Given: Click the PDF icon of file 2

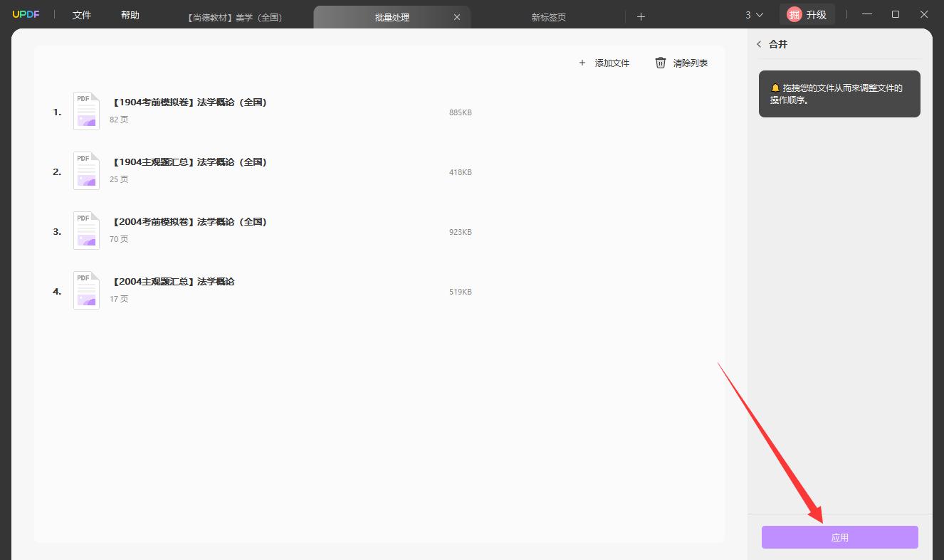Looking at the screenshot, I should pyautogui.click(x=86, y=171).
